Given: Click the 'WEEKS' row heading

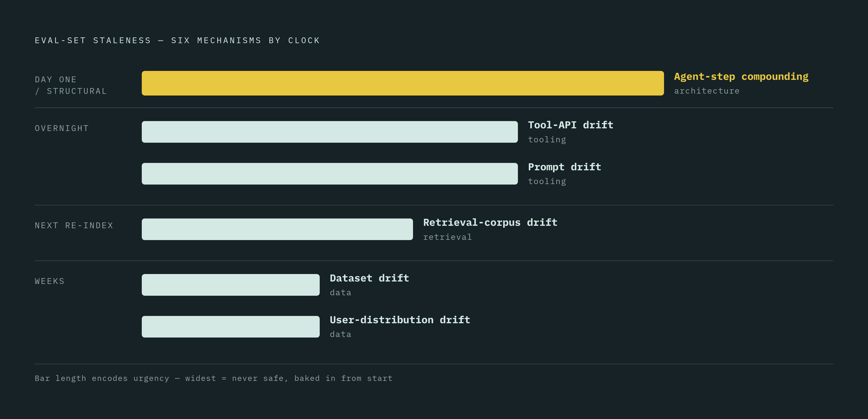Looking at the screenshot, I should [49, 281].
